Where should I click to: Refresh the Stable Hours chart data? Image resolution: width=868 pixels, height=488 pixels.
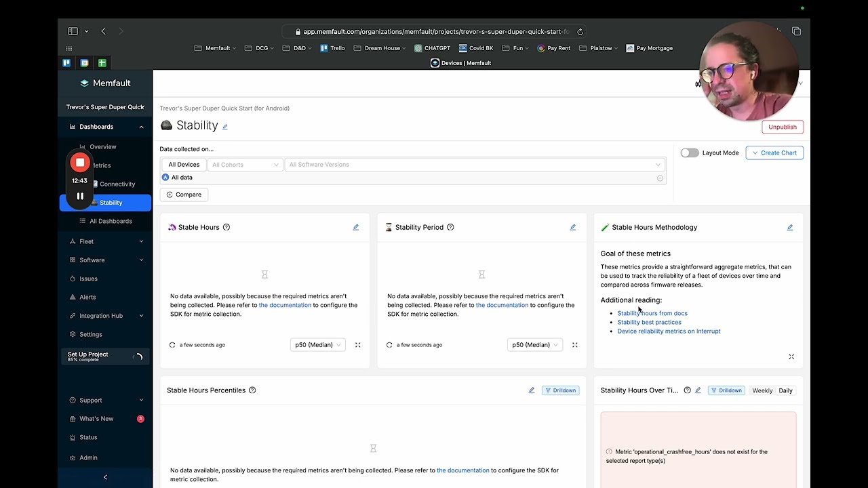(x=172, y=345)
